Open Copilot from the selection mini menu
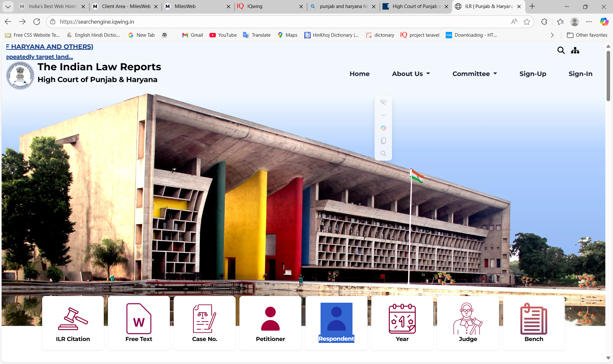This screenshot has width=613, height=364. tap(383, 128)
